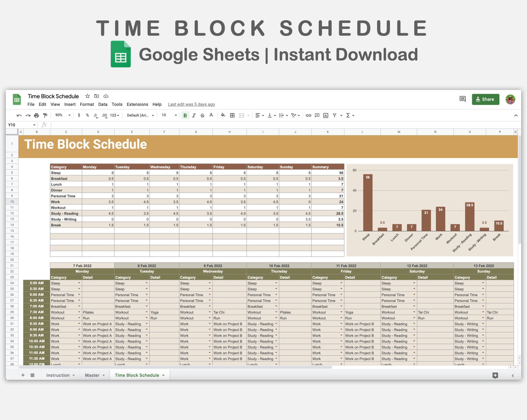Open 'Last edit was 5 days ago' link
This screenshot has height=420, width=527.
(x=191, y=105)
